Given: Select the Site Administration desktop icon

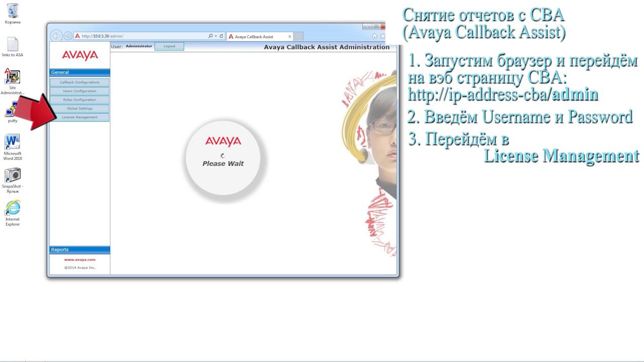Looking at the screenshot, I should (13, 81).
